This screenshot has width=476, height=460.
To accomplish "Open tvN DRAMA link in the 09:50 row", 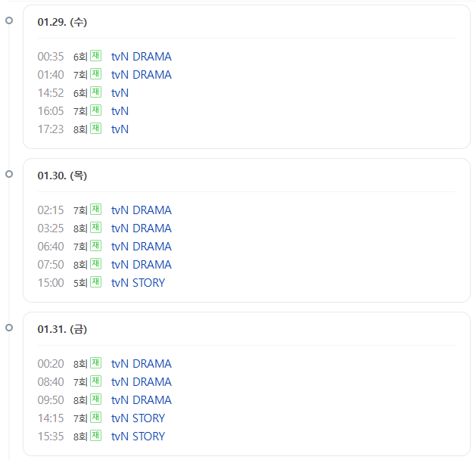I will click(142, 400).
